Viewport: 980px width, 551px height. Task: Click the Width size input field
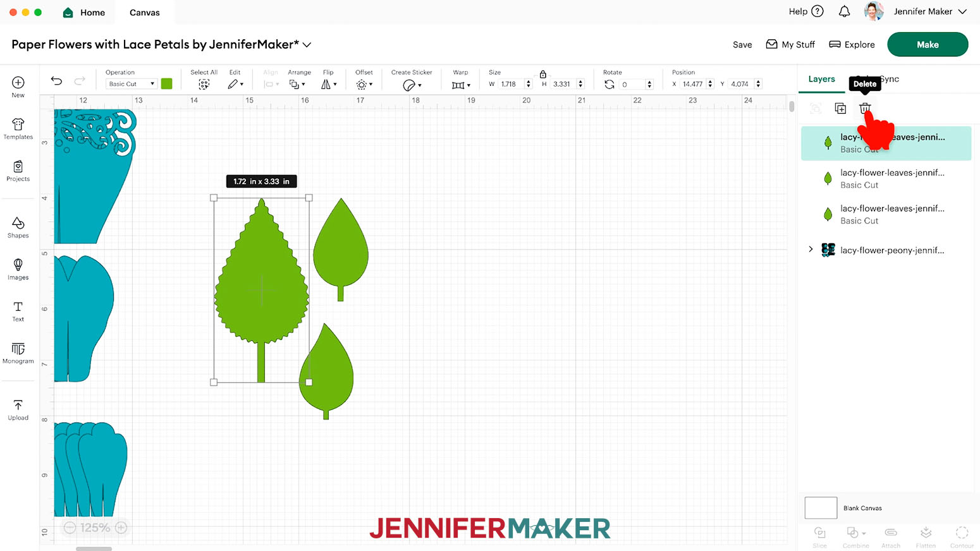coord(511,84)
